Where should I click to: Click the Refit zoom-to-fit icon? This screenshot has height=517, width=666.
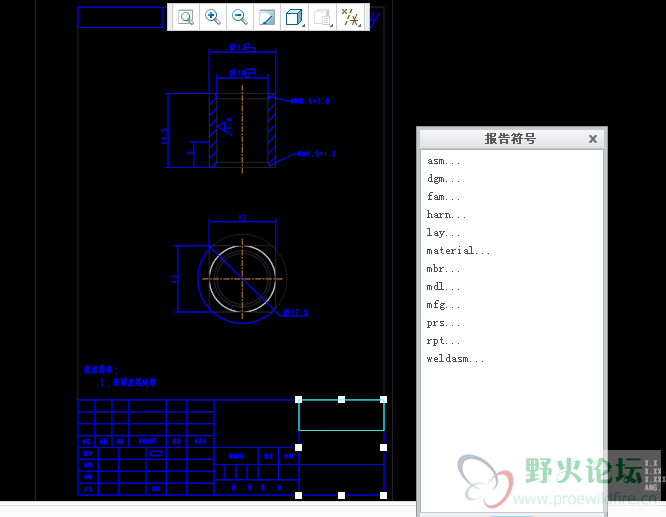pos(186,17)
